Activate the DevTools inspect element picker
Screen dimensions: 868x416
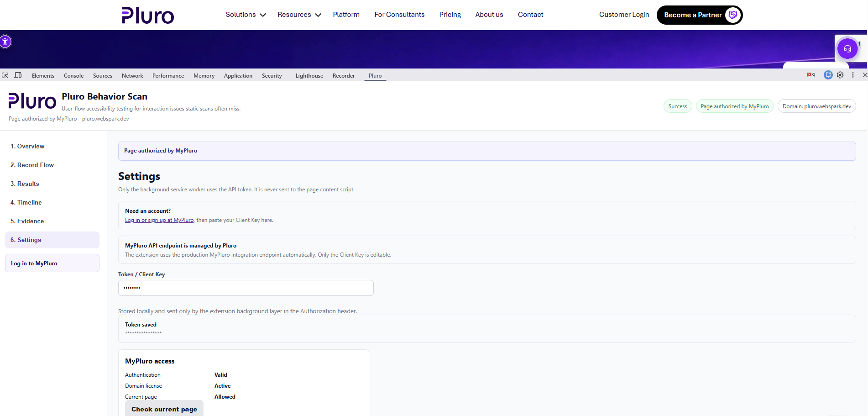point(5,75)
